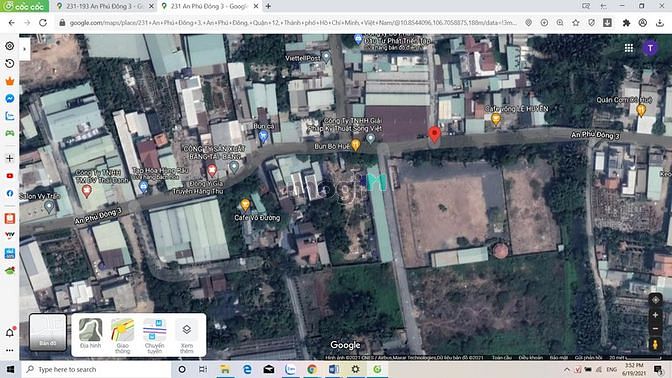Reload the Google Maps page
The width and height of the screenshot is (672, 378).
click(x=43, y=23)
